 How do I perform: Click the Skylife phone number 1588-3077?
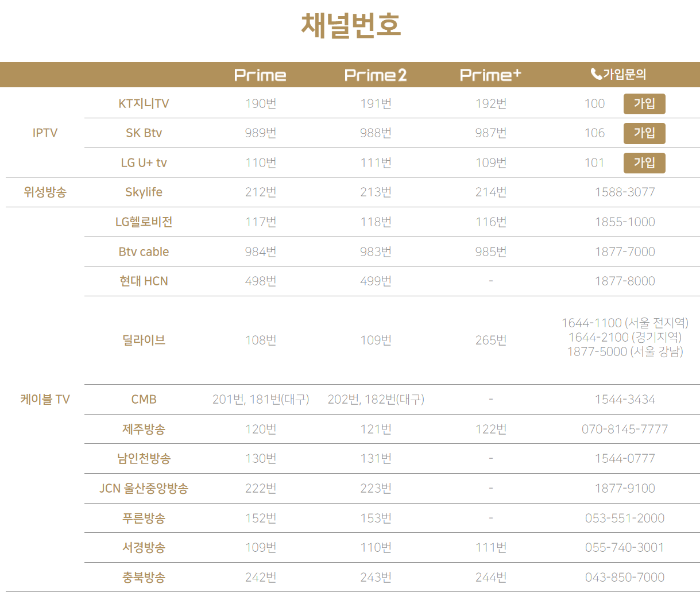tap(625, 192)
